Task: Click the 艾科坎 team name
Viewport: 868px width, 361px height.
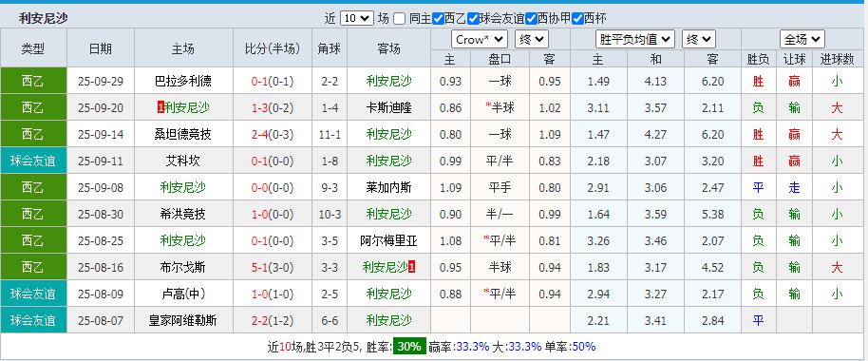Action: click(183, 161)
